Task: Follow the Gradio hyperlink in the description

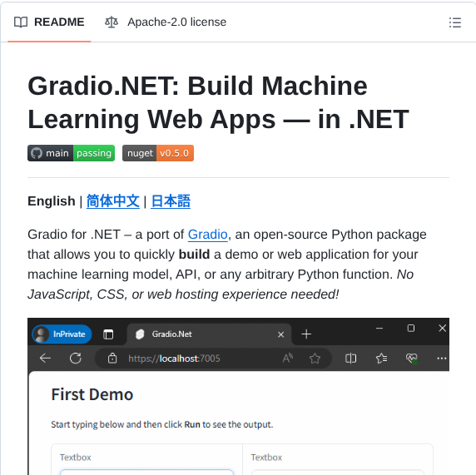Action: click(208, 235)
